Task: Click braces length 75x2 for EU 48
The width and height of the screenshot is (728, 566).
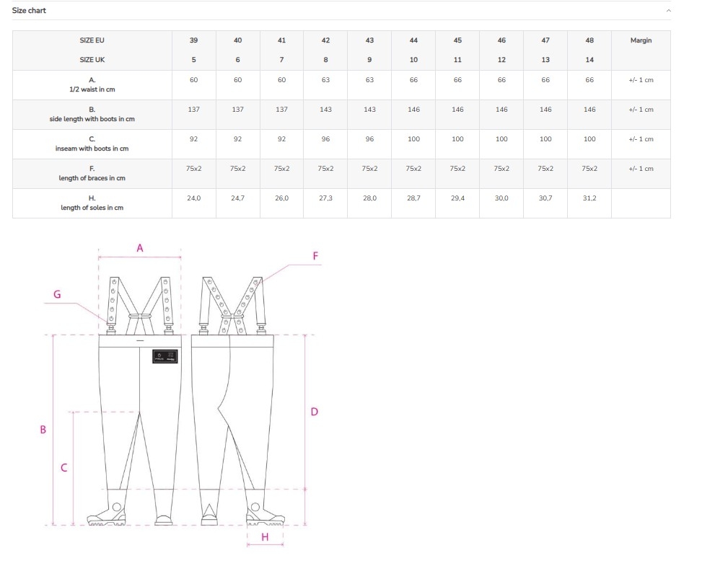Action: click(x=589, y=169)
